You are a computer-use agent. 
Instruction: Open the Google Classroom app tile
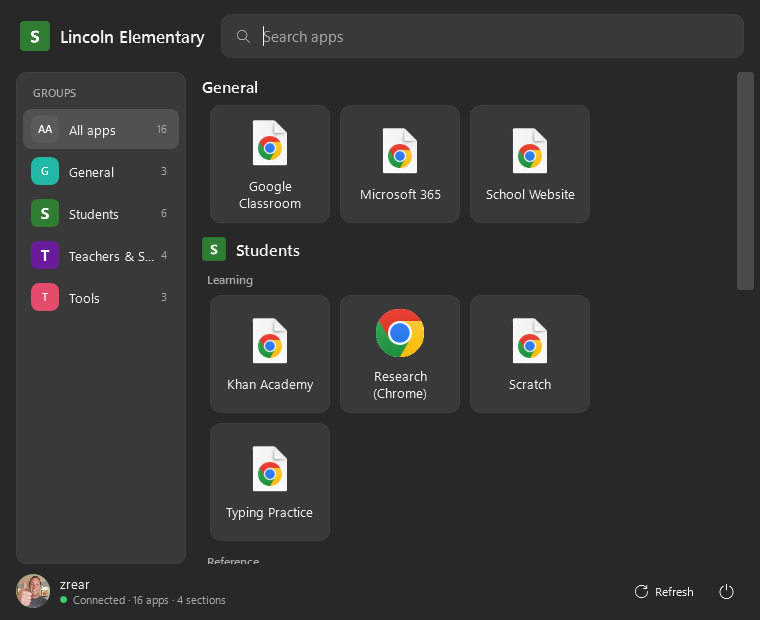coord(269,164)
